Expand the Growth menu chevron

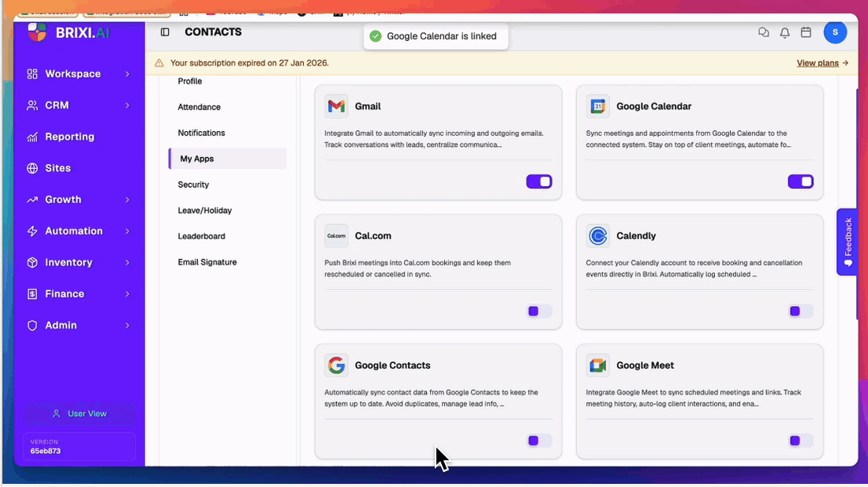tap(127, 200)
